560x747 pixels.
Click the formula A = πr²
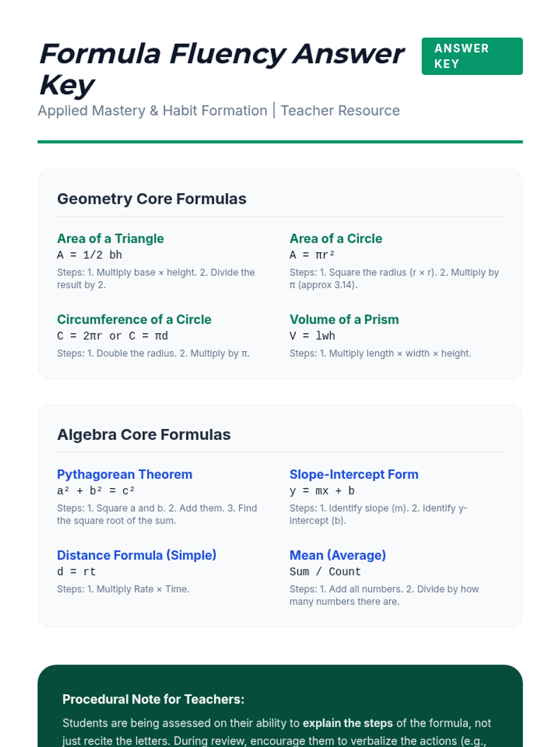click(x=312, y=255)
